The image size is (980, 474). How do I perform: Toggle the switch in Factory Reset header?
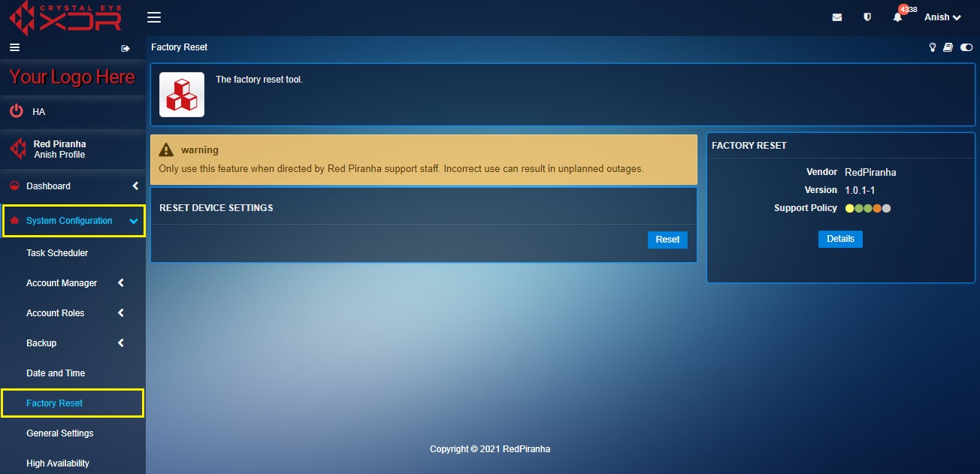(966, 47)
